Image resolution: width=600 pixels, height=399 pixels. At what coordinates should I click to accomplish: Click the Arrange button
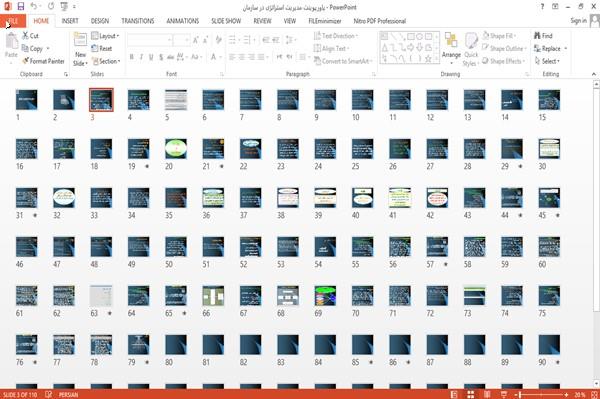click(x=451, y=49)
